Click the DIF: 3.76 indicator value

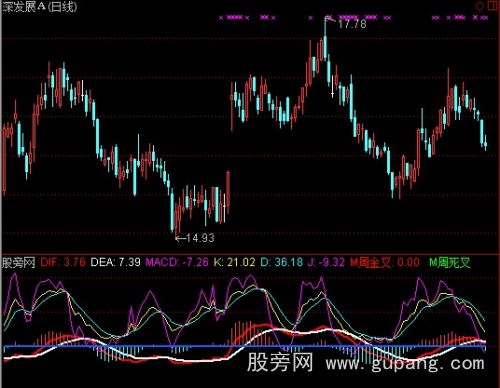pyautogui.click(x=63, y=262)
